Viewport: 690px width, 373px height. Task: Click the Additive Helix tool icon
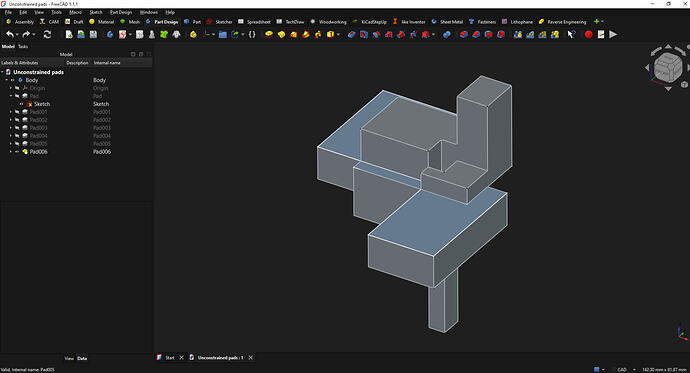pos(318,34)
